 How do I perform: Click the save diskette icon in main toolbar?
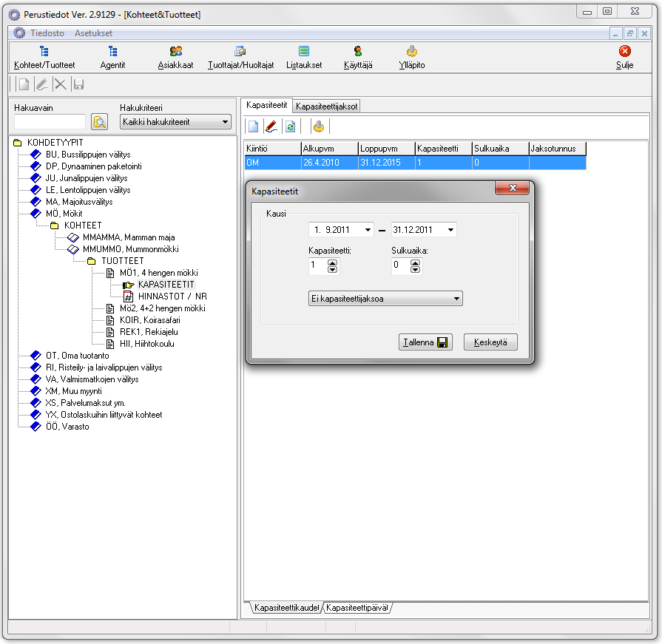pyautogui.click(x=78, y=84)
